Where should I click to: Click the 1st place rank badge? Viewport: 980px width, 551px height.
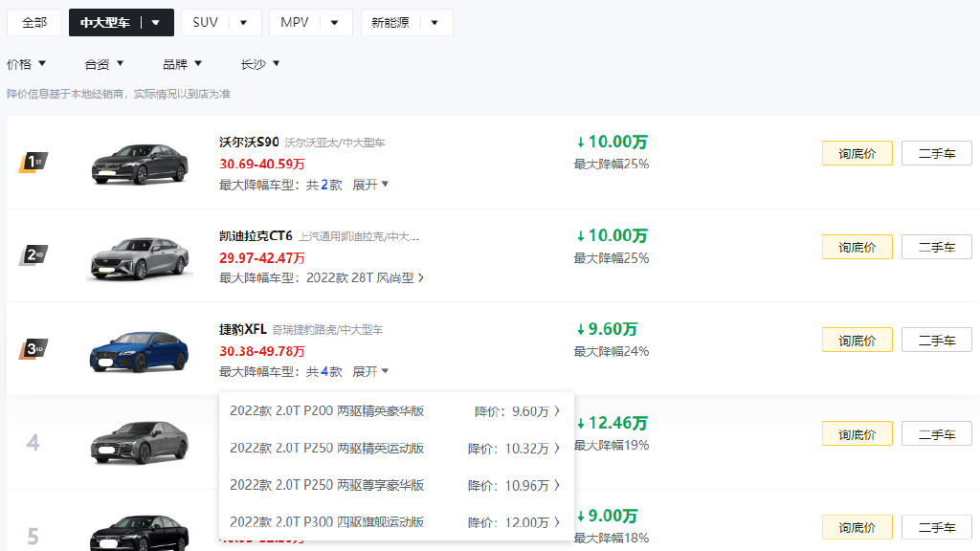[33, 162]
